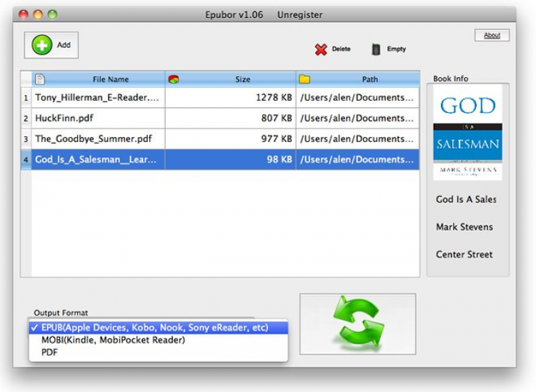Zoom the window with green button
This screenshot has height=392, width=536.
[52, 15]
